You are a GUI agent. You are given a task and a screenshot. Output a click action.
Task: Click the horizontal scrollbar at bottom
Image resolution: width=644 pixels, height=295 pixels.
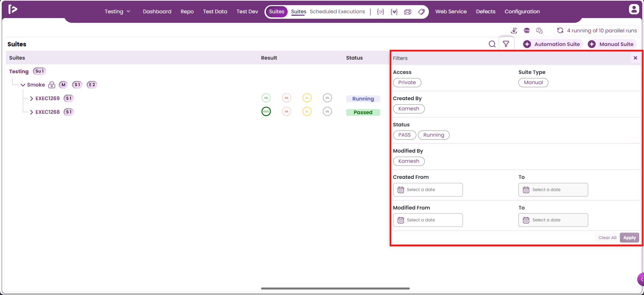point(335,289)
